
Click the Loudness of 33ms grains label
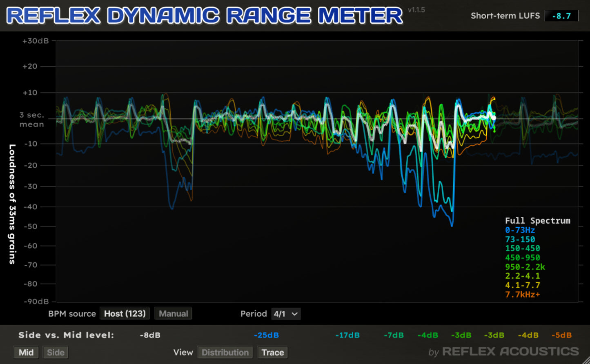tap(12, 204)
